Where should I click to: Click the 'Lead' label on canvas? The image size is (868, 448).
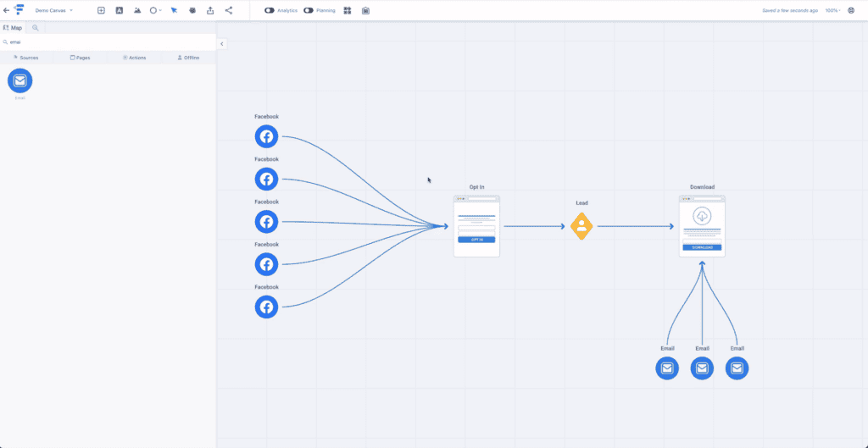(581, 203)
